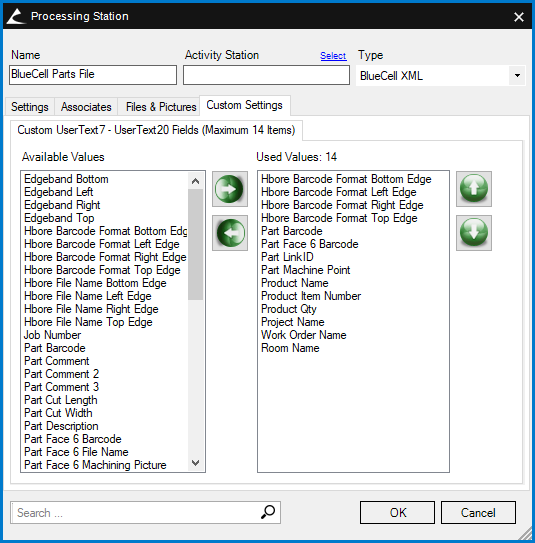Click the search magnifier icon
The image size is (535, 543).
click(x=268, y=512)
